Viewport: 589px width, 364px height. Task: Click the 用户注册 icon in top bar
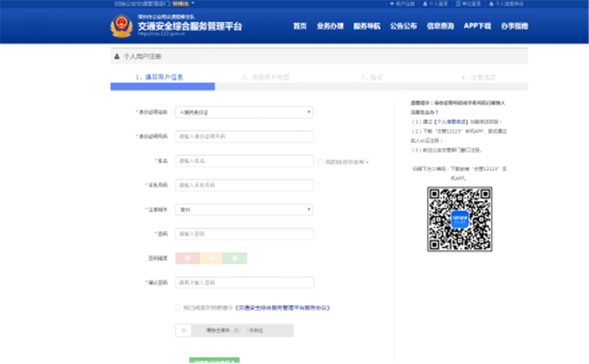(392, 3)
